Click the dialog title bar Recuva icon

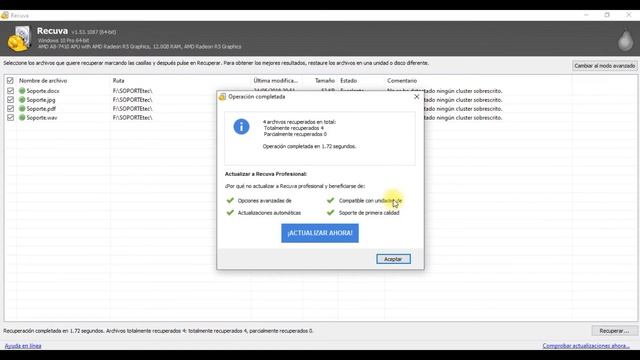click(x=222, y=97)
